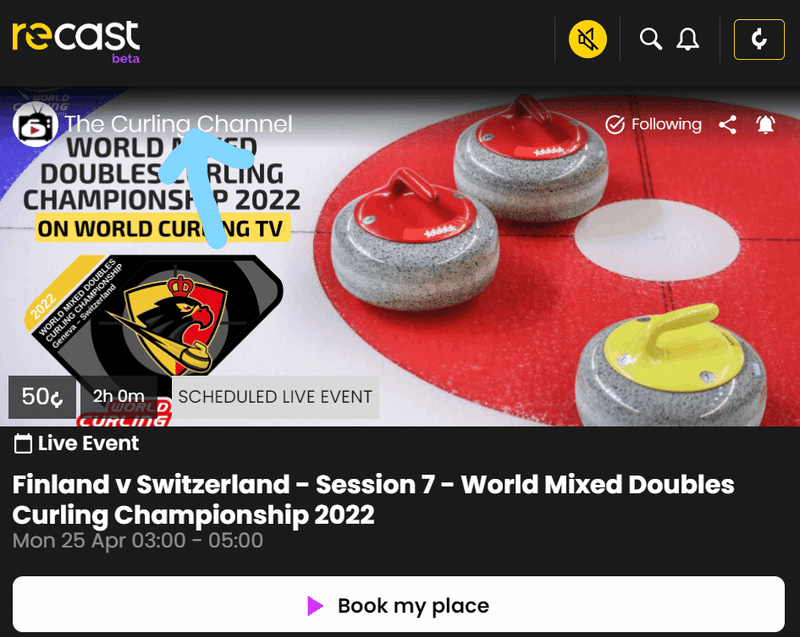Click the World Mixed Doubles championship logo
Image resolution: width=800 pixels, height=637 pixels.
(154, 315)
